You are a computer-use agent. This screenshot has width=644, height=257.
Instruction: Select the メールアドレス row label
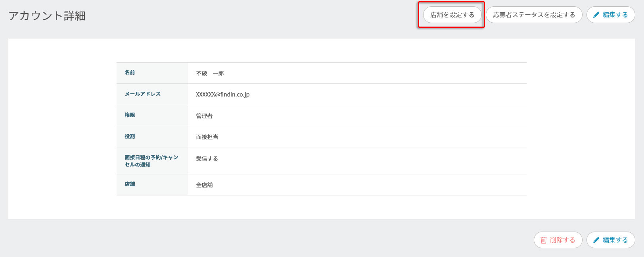(x=142, y=94)
